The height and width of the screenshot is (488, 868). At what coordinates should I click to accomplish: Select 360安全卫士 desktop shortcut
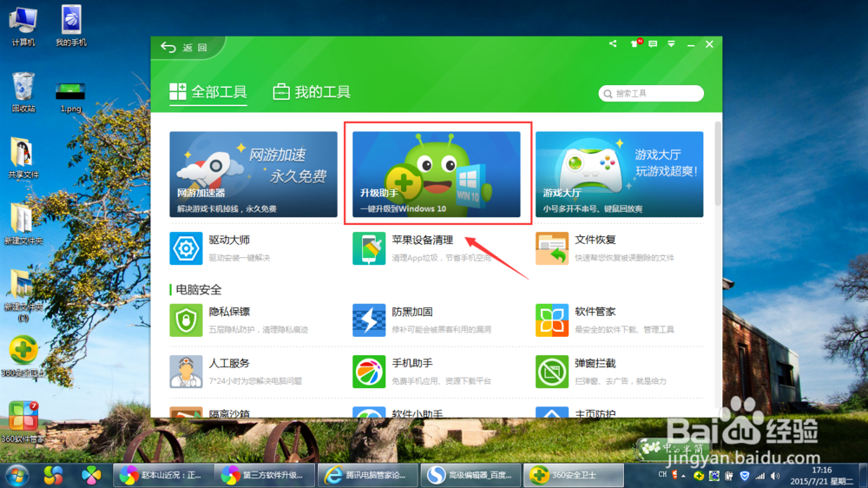coord(23,356)
